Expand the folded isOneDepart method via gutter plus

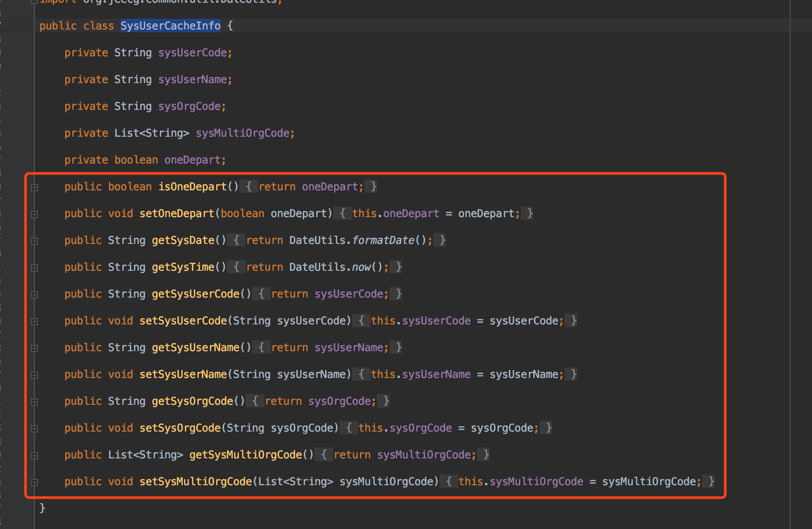(34, 187)
